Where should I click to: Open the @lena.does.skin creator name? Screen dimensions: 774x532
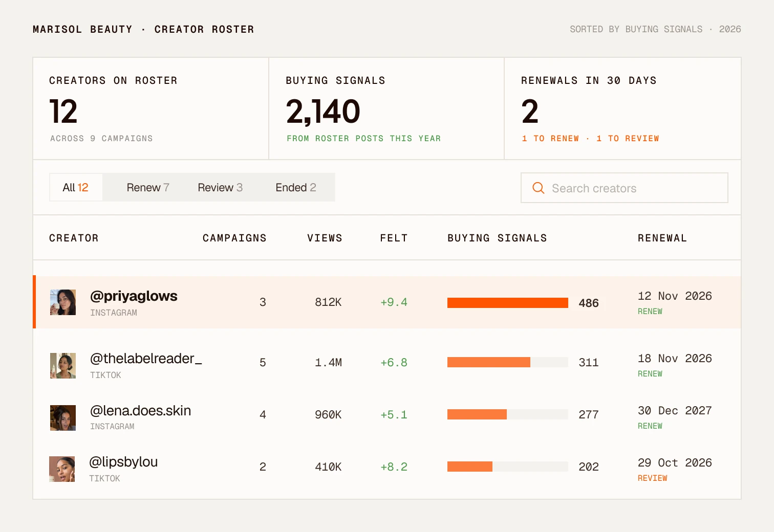[140, 411]
